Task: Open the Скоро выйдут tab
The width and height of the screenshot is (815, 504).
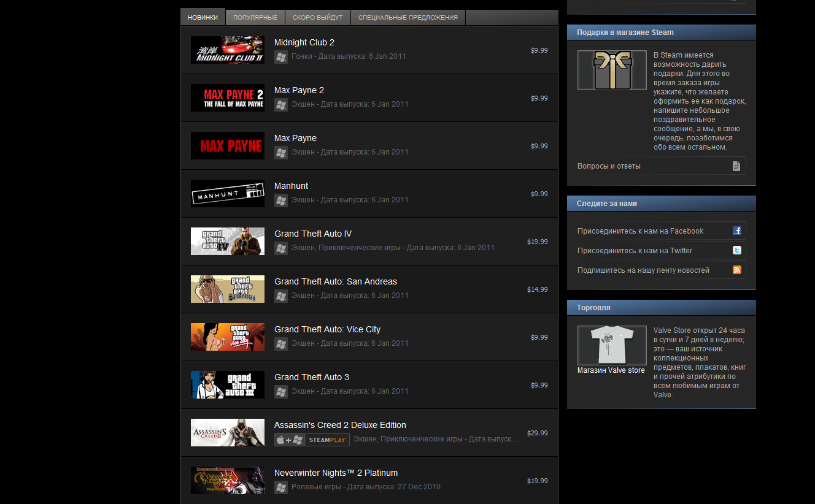Action: point(318,17)
